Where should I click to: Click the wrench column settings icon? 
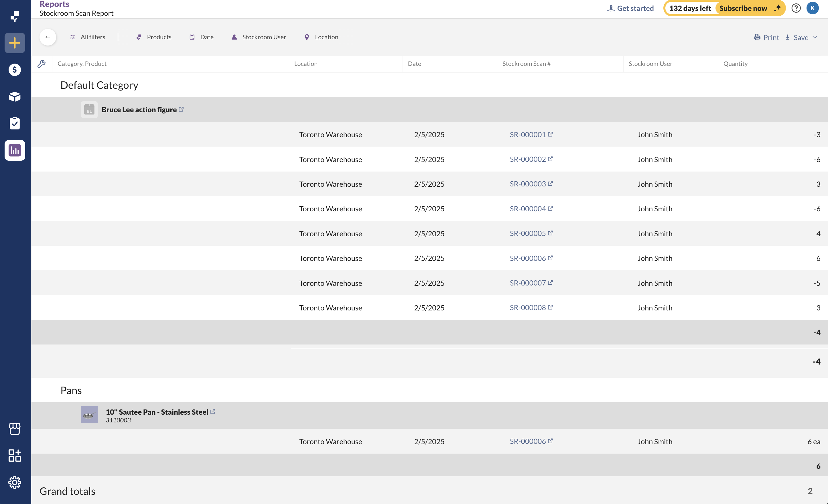[x=42, y=64]
